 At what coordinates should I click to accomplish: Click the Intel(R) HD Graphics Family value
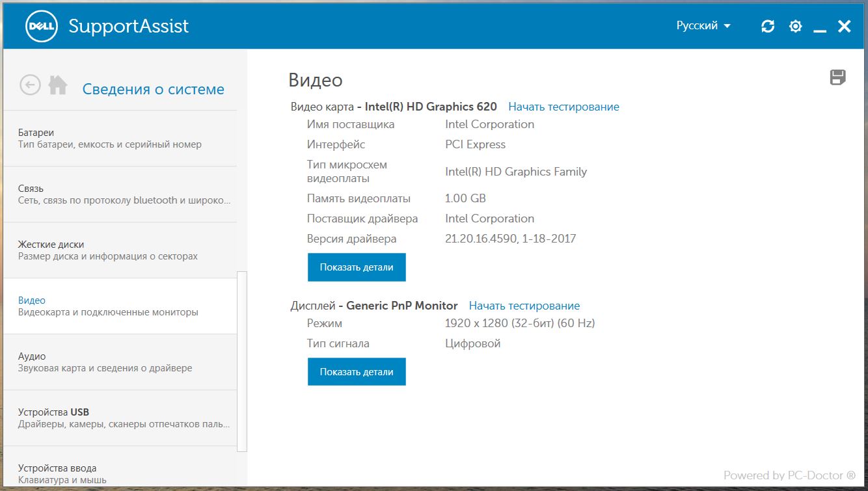(516, 172)
